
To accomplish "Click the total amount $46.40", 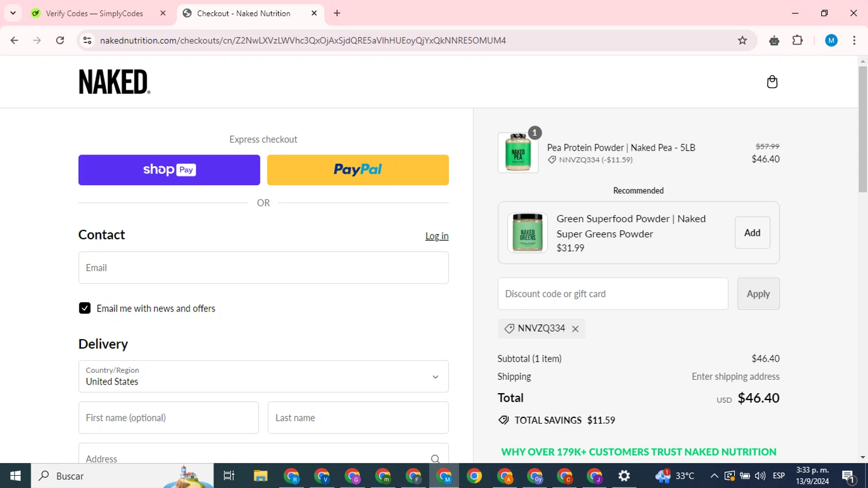I will coord(759,398).
